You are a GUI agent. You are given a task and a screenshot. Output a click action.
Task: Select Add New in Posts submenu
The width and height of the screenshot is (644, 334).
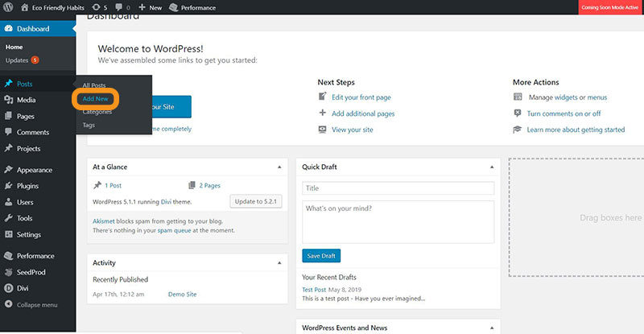pyautogui.click(x=95, y=99)
